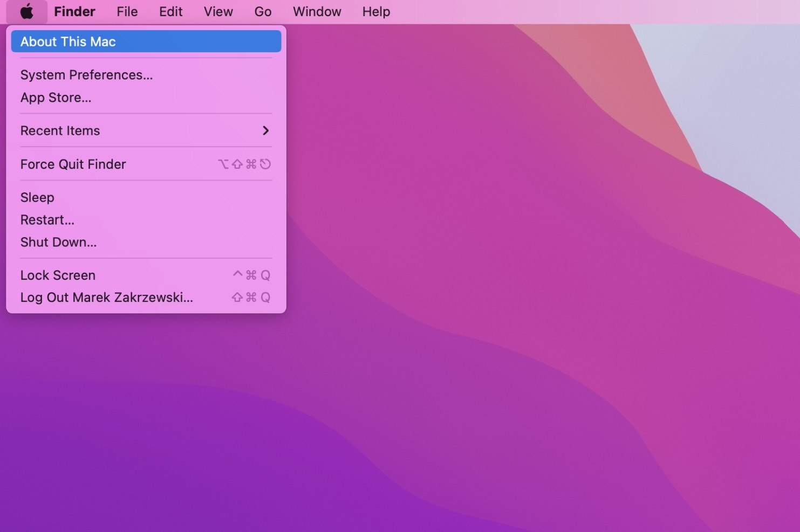This screenshot has width=800, height=532.
Task: Choose Shut Down… option
Action: pyautogui.click(x=146, y=242)
